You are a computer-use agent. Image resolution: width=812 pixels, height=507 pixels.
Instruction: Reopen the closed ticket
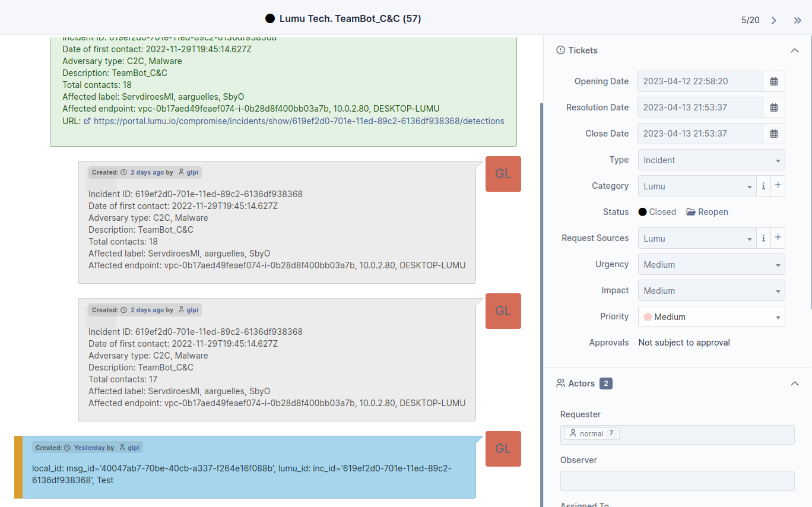coord(707,212)
